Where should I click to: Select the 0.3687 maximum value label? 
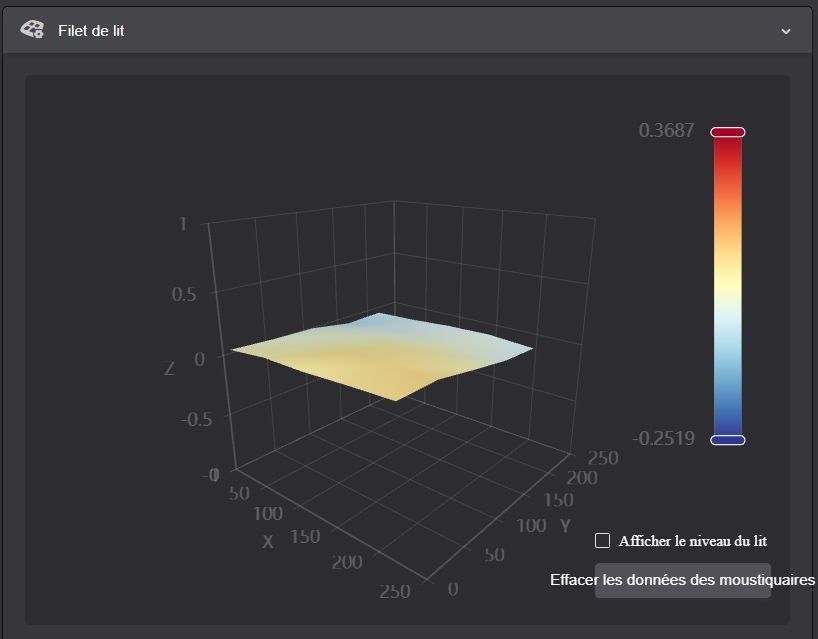666,130
